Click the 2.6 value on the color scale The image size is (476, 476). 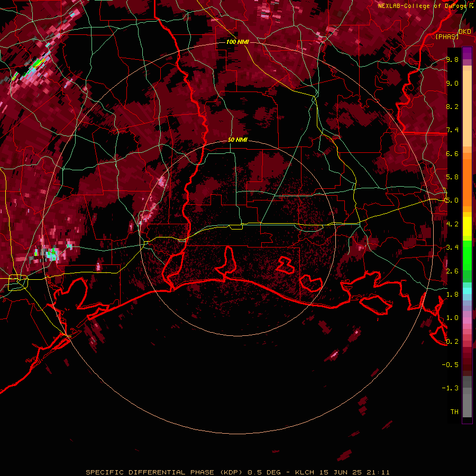click(452, 271)
